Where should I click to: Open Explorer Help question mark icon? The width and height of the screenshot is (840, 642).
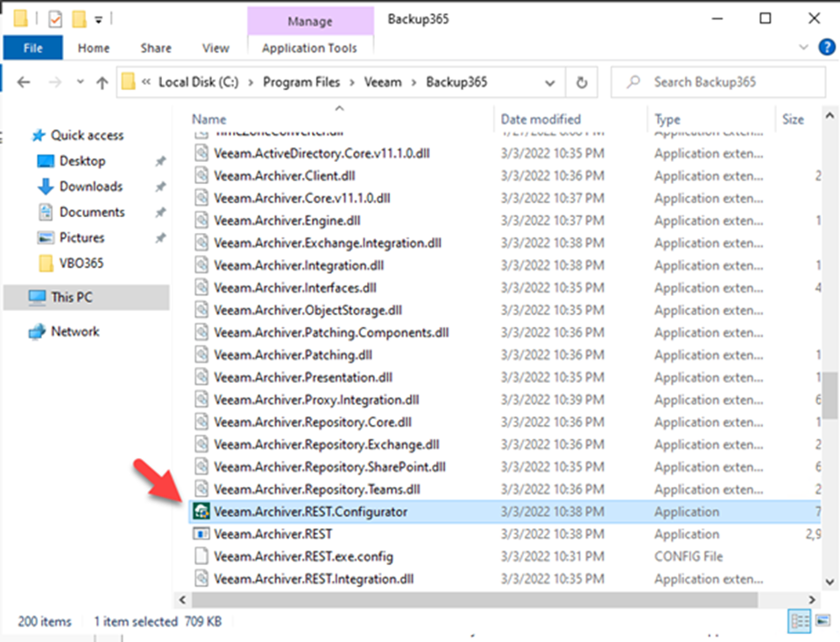pos(827,47)
